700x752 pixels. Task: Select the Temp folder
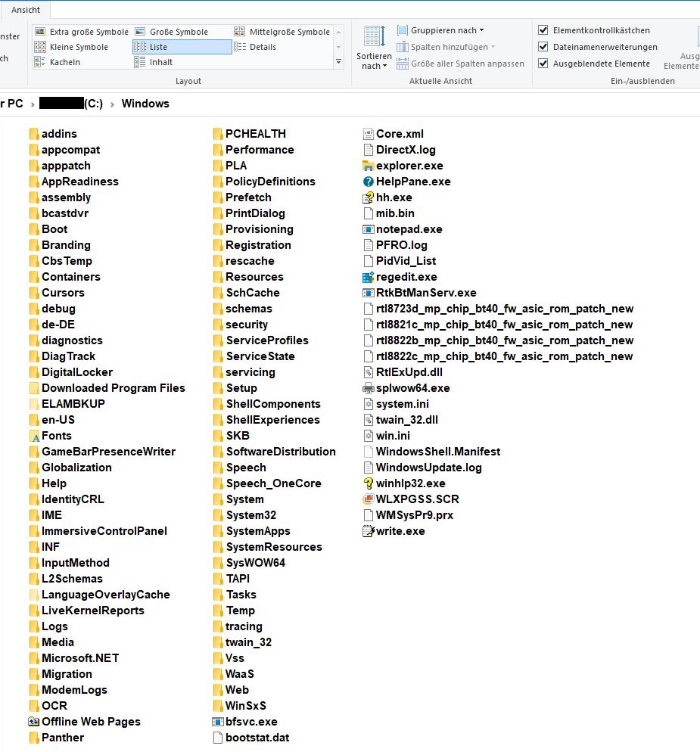click(x=235, y=611)
